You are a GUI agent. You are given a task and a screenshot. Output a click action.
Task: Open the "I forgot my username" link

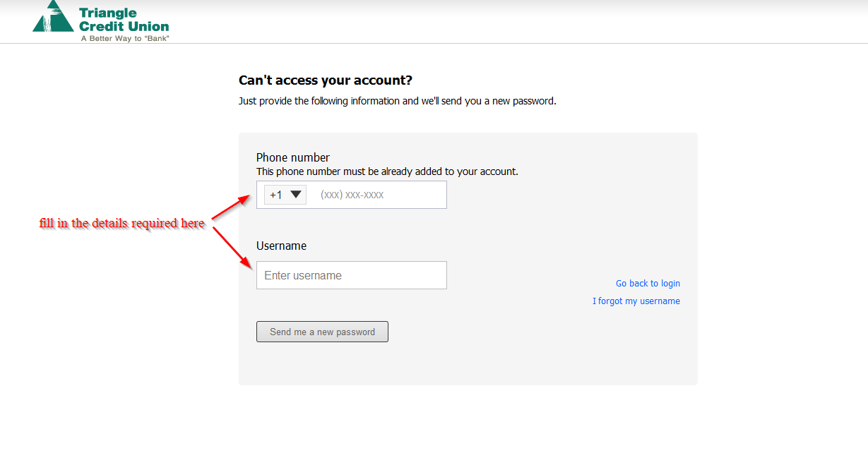click(636, 301)
